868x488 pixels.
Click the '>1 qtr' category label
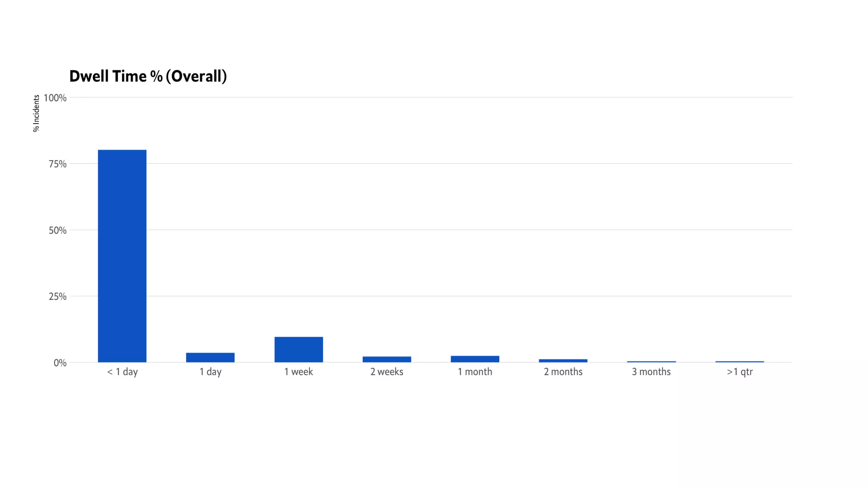740,372
